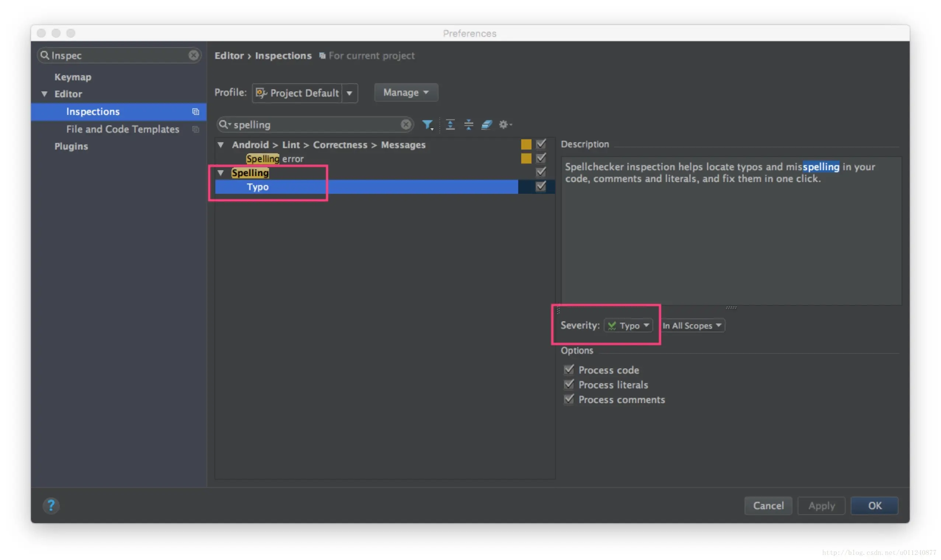This screenshot has width=941, height=560.
Task: Collapse the Spelling tree group
Action: pyautogui.click(x=221, y=173)
